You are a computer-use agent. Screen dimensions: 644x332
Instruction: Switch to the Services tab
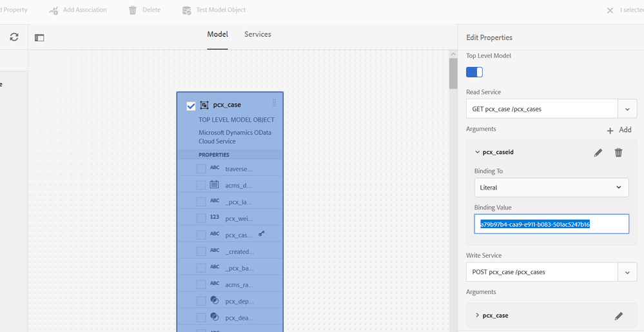point(257,34)
